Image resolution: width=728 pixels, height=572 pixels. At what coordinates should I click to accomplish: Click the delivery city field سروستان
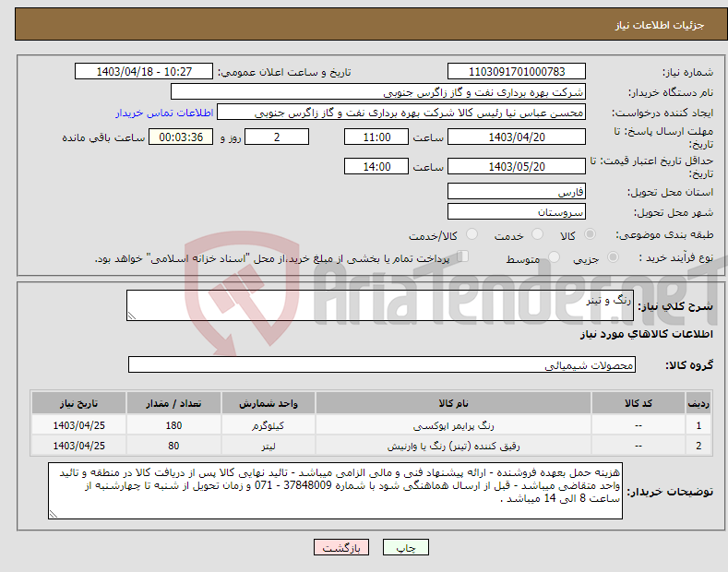[517, 211]
